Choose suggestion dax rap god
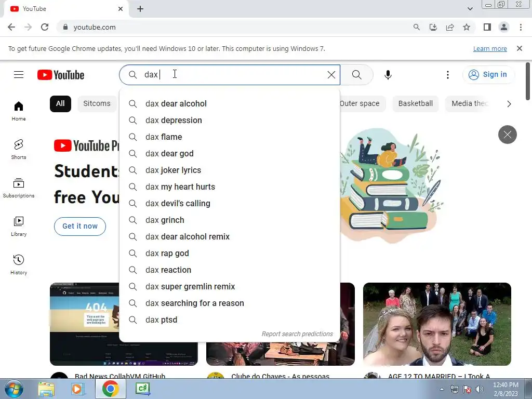The width and height of the screenshot is (532, 399). (x=229, y=253)
